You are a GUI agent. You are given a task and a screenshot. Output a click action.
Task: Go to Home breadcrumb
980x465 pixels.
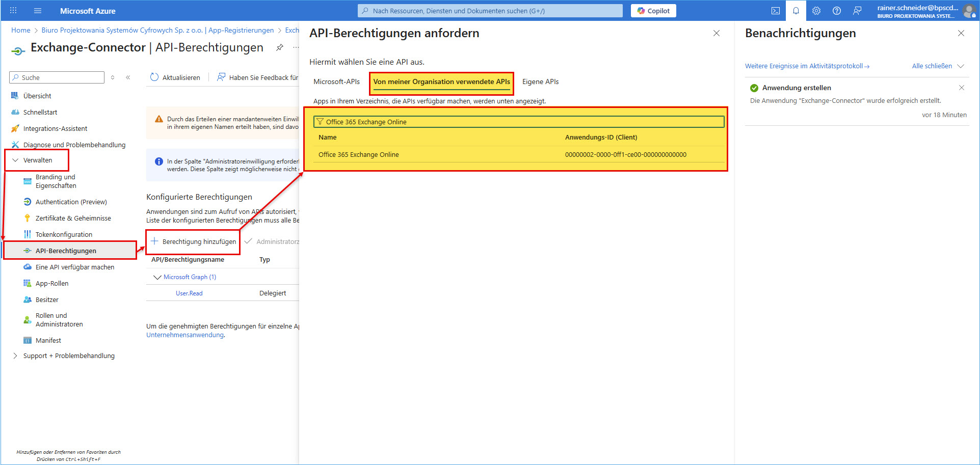pyautogui.click(x=21, y=30)
